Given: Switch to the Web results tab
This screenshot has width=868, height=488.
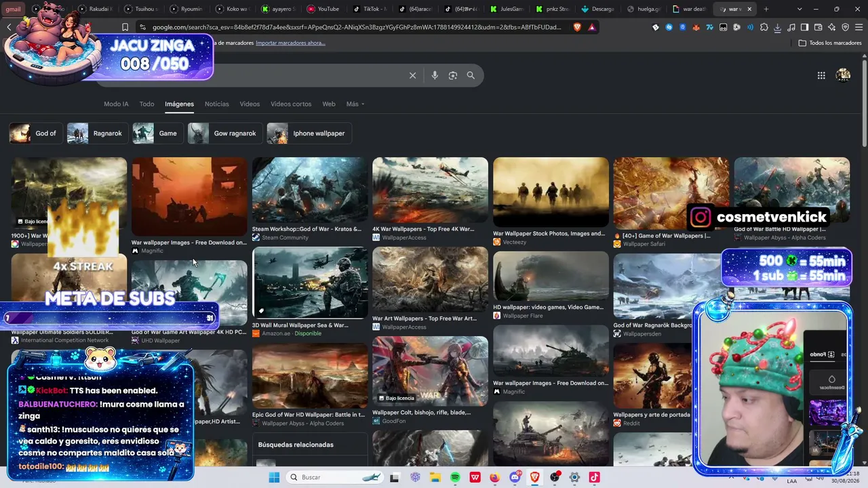Looking at the screenshot, I should pos(329,104).
